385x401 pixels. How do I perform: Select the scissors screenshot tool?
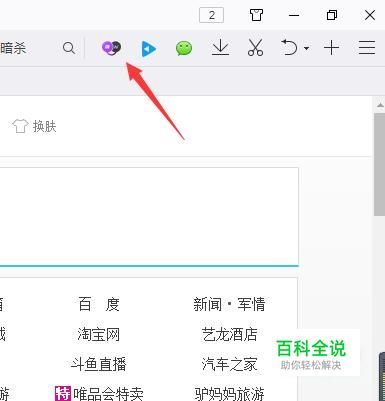tap(256, 47)
